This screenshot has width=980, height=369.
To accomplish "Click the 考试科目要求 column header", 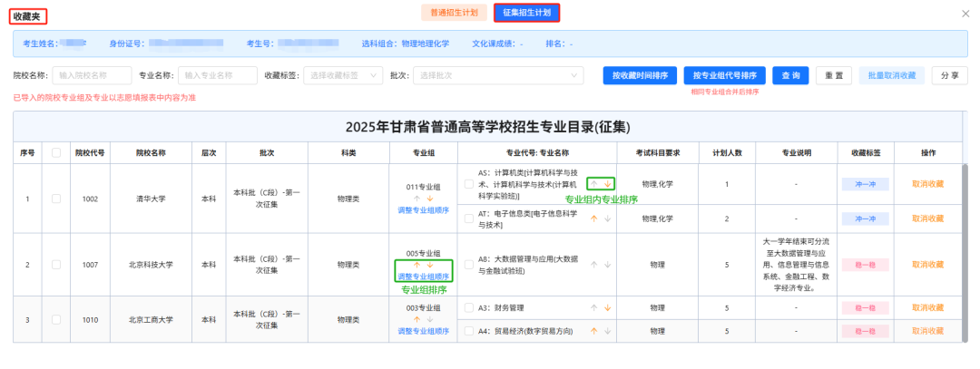I will tap(657, 152).
